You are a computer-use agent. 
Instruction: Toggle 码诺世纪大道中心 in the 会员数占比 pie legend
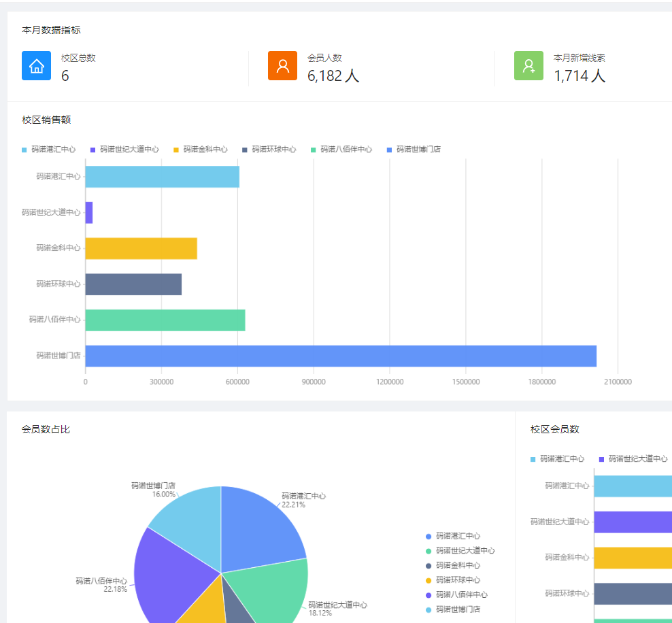pyautogui.click(x=460, y=551)
